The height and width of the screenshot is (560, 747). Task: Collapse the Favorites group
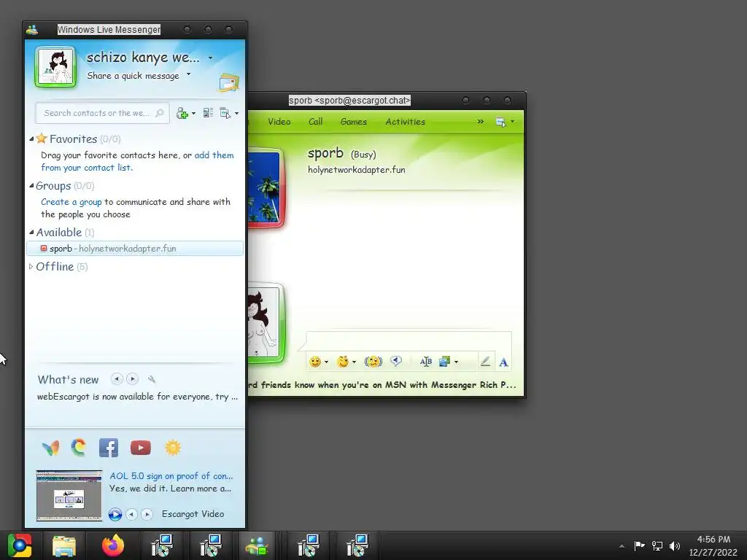click(31, 139)
